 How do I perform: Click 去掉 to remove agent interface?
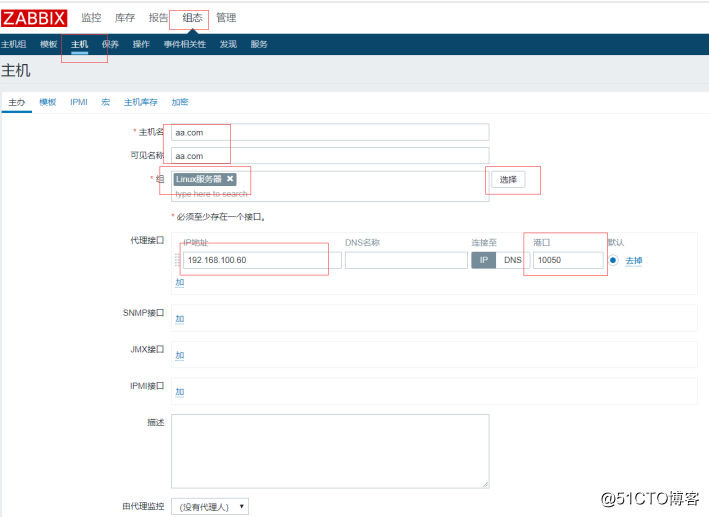(633, 261)
